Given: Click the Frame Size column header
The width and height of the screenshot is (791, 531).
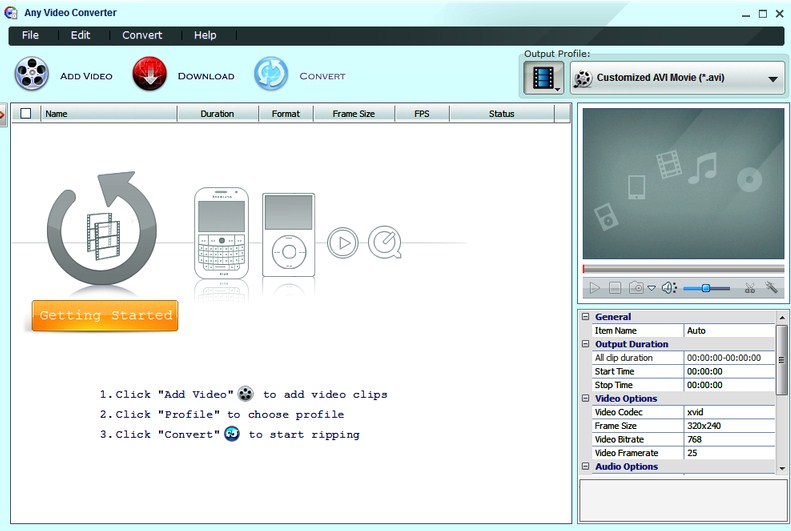Looking at the screenshot, I should coord(354,114).
